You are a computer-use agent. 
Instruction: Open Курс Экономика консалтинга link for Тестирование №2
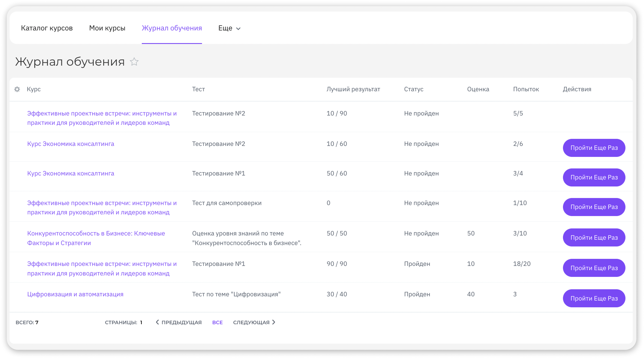(x=71, y=144)
